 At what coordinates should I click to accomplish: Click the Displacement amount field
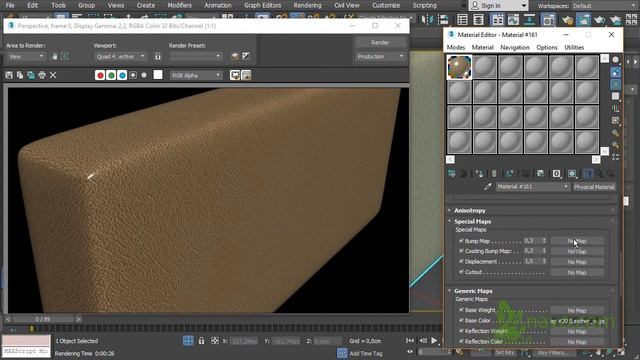(532, 261)
